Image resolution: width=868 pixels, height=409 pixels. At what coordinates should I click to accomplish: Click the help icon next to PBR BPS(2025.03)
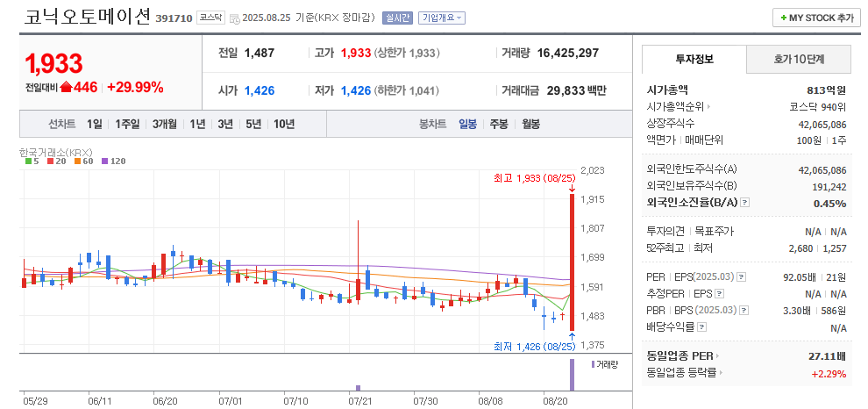(745, 311)
